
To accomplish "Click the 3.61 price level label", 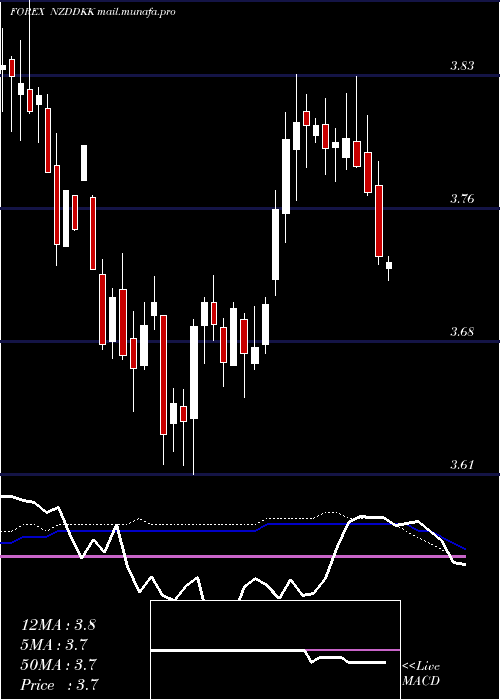I will click(x=462, y=465).
